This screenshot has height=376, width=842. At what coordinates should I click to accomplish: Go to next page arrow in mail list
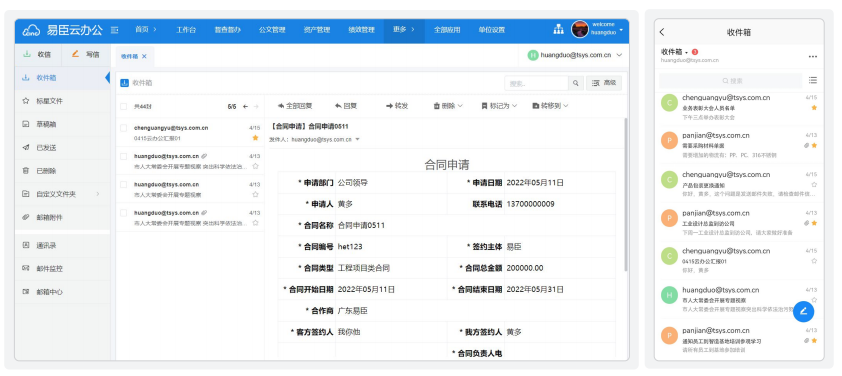click(256, 106)
